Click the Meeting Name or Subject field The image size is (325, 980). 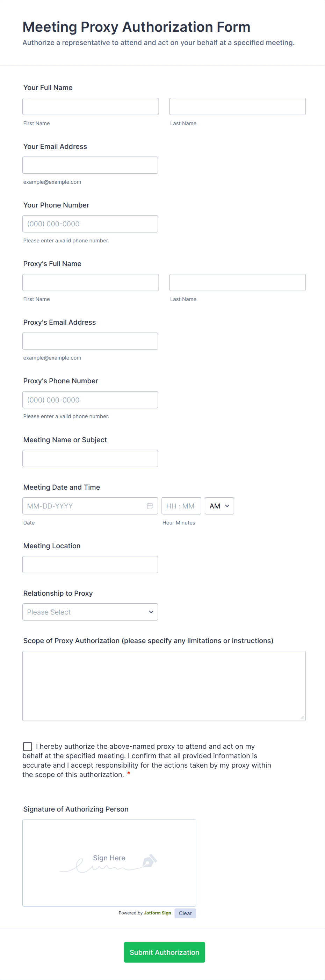click(x=90, y=458)
